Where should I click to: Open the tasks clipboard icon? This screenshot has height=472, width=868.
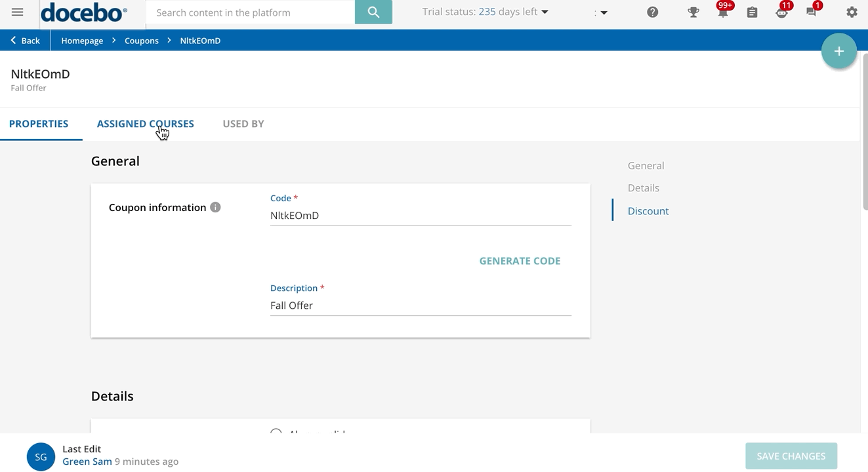pyautogui.click(x=752, y=12)
